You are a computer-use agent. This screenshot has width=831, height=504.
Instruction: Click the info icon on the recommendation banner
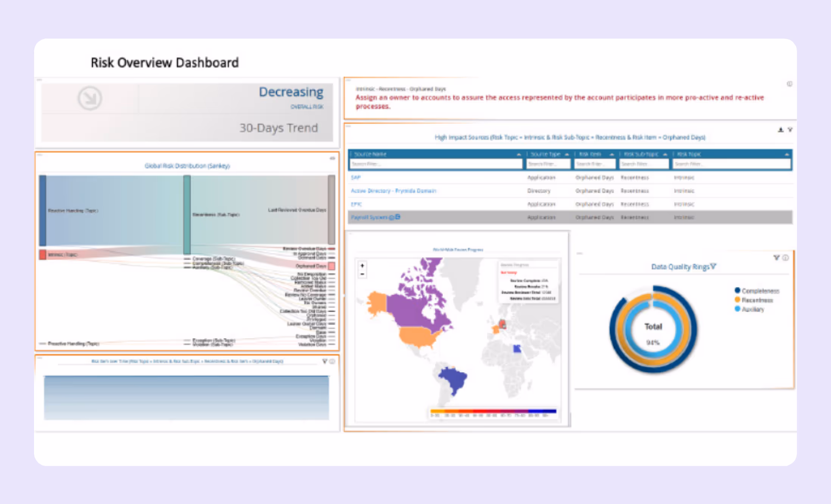coord(789,84)
